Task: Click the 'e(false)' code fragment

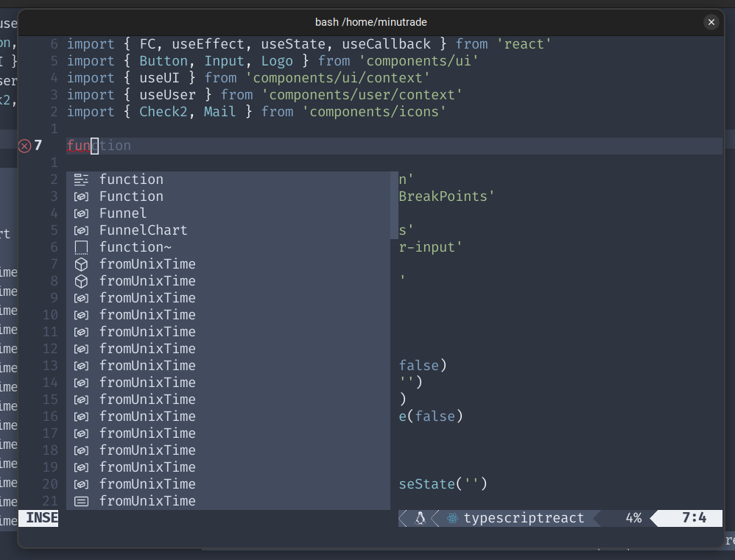Action: pyautogui.click(x=431, y=417)
